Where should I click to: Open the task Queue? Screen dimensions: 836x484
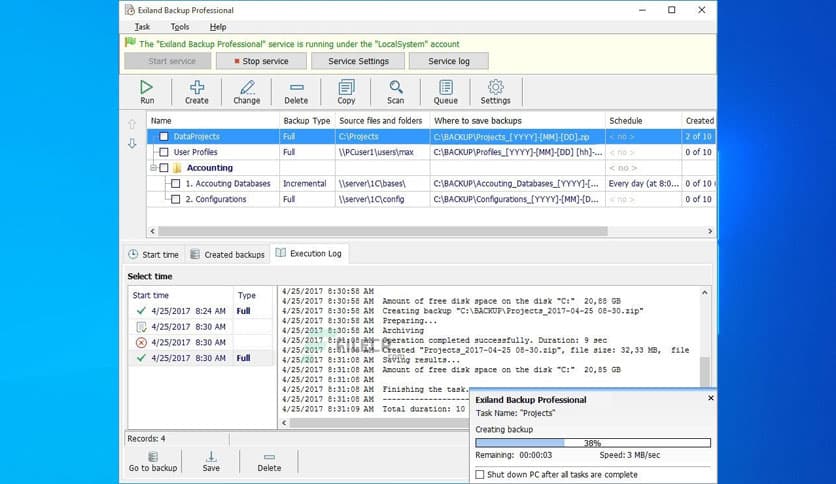click(x=446, y=92)
